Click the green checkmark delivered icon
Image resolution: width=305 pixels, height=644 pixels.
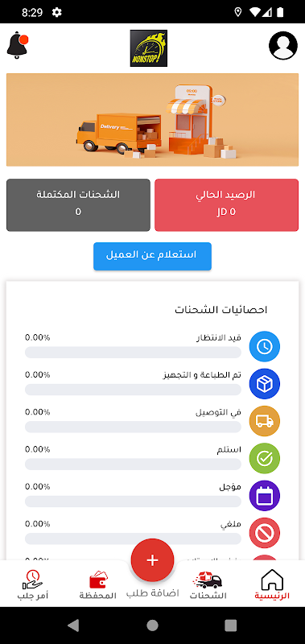[x=265, y=458]
